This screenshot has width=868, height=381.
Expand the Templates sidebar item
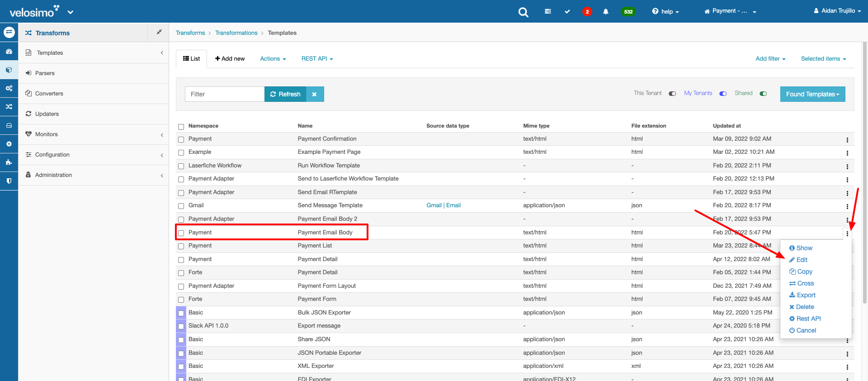pos(94,52)
